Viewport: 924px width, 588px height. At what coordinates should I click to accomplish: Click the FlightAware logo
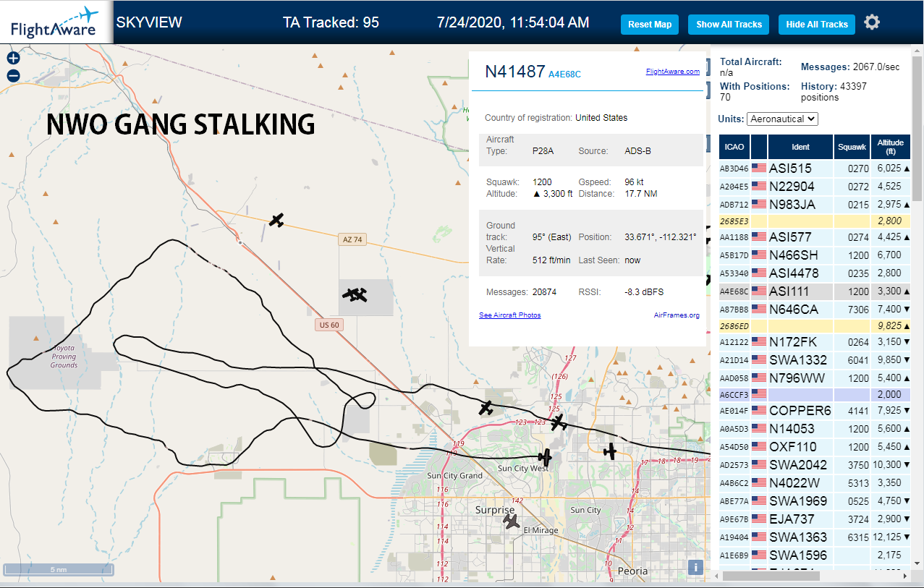(x=55, y=22)
